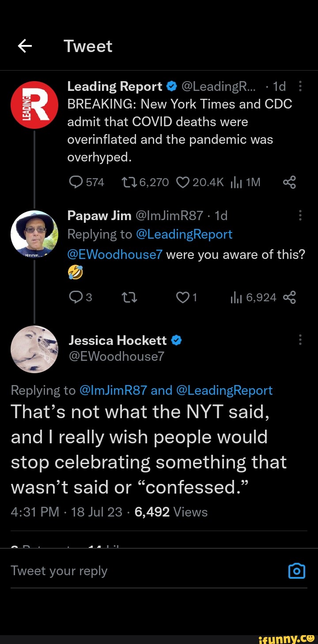Open more options on Jessica Hockett's tweet
Image resolution: width=318 pixels, height=644 pixels.
pyautogui.click(x=300, y=340)
